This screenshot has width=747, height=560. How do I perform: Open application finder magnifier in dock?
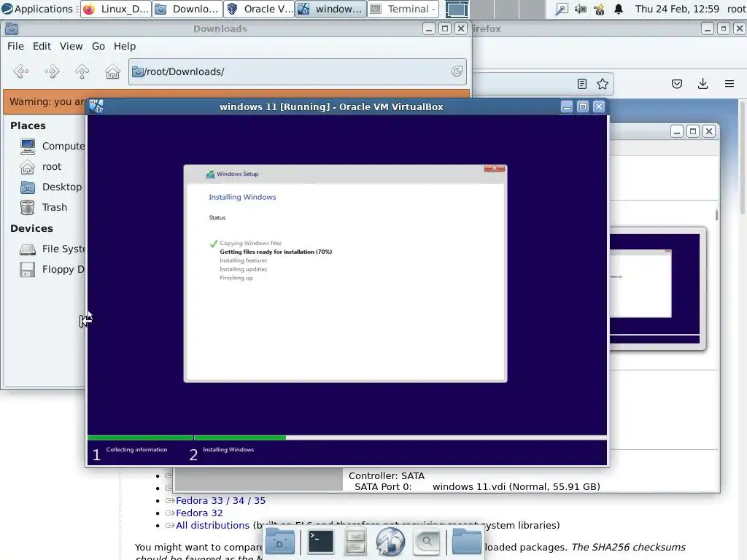426,542
